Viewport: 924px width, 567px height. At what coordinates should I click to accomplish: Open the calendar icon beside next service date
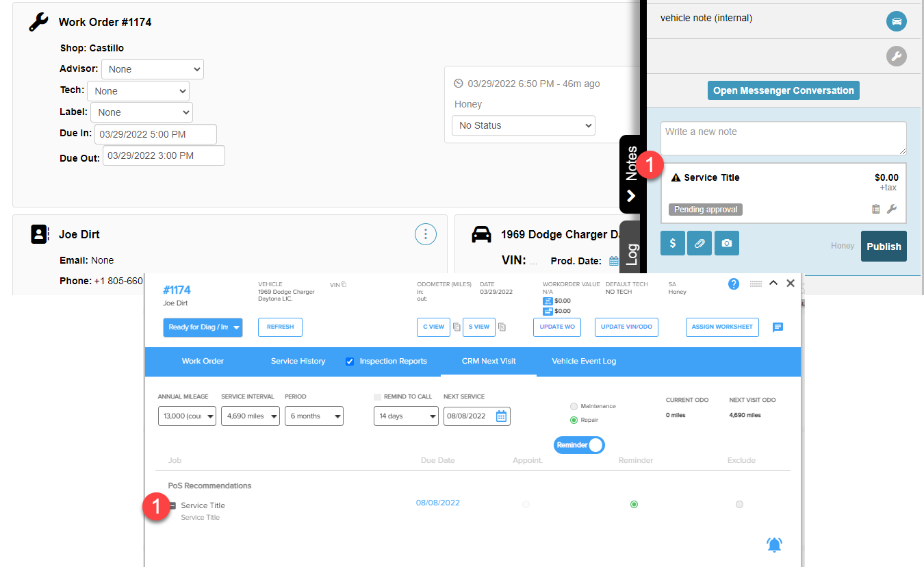click(x=502, y=416)
